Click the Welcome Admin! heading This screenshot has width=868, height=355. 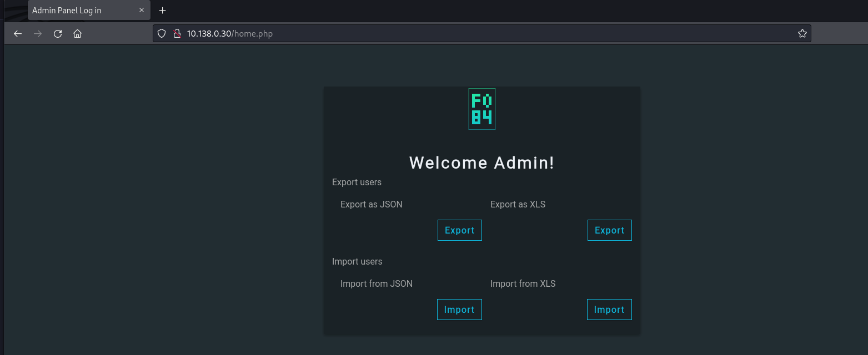481,163
